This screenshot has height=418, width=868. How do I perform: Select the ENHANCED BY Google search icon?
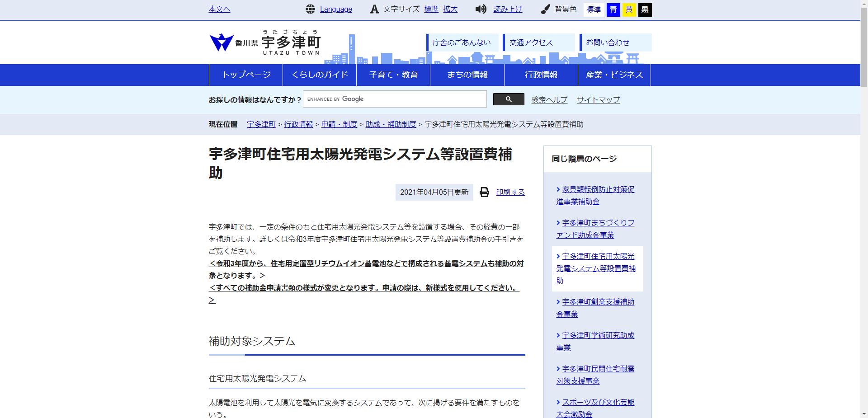coord(509,99)
